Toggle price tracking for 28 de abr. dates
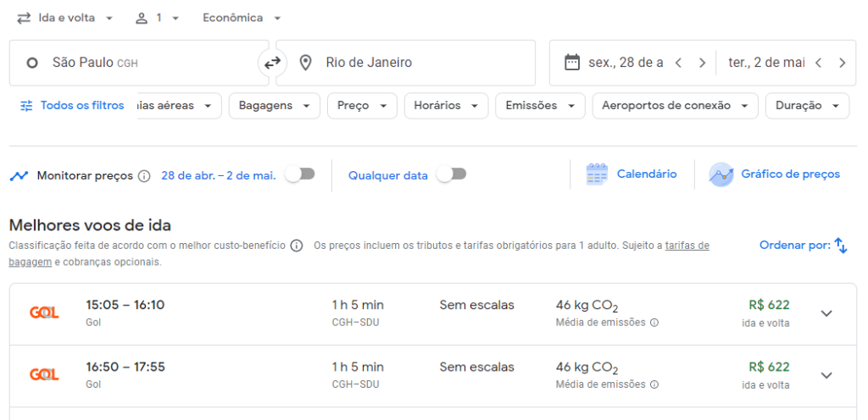 [300, 174]
